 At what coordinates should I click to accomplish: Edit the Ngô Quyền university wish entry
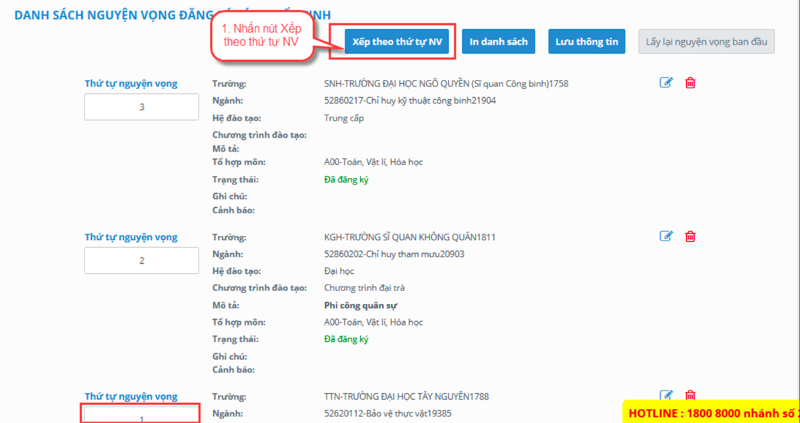point(667,83)
